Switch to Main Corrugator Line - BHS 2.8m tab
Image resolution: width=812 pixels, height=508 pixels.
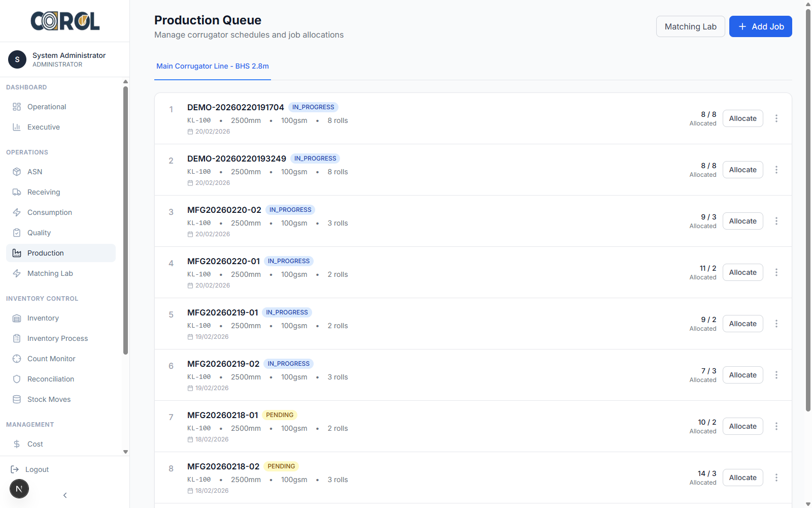[x=212, y=66]
